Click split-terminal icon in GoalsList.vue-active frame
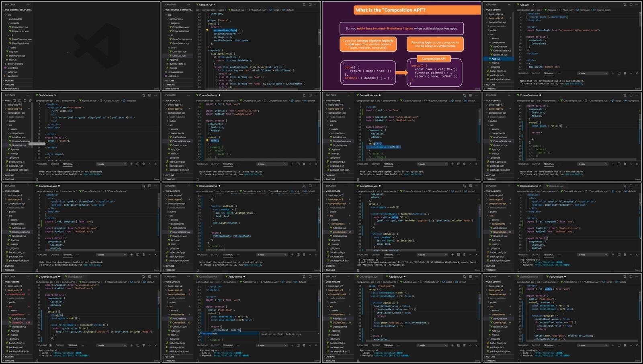Viewport: 643px width, 364px height. [x=137, y=164]
